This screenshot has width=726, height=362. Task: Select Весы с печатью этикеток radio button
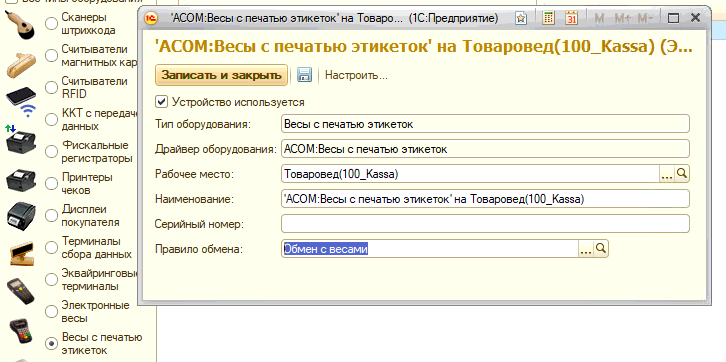pos(51,343)
